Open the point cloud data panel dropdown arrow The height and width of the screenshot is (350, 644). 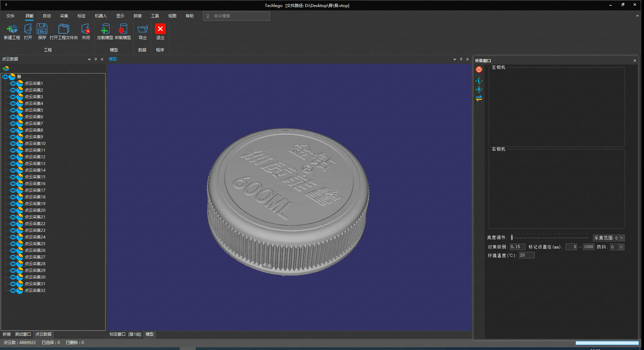click(x=89, y=59)
